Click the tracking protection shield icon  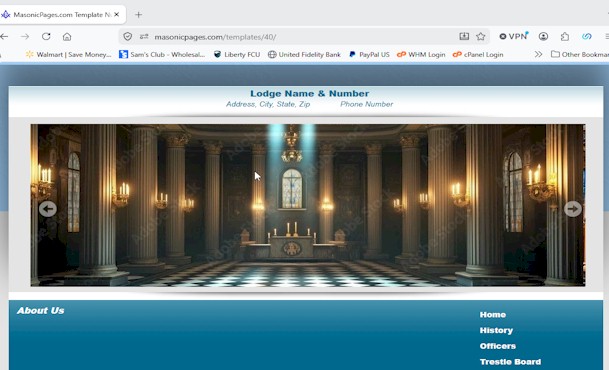pos(127,36)
